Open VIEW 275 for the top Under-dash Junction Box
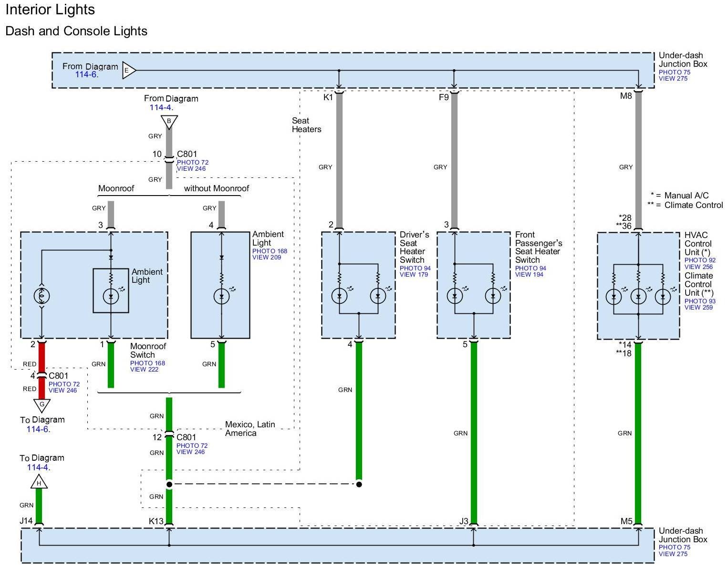728x568 pixels. tap(673, 79)
